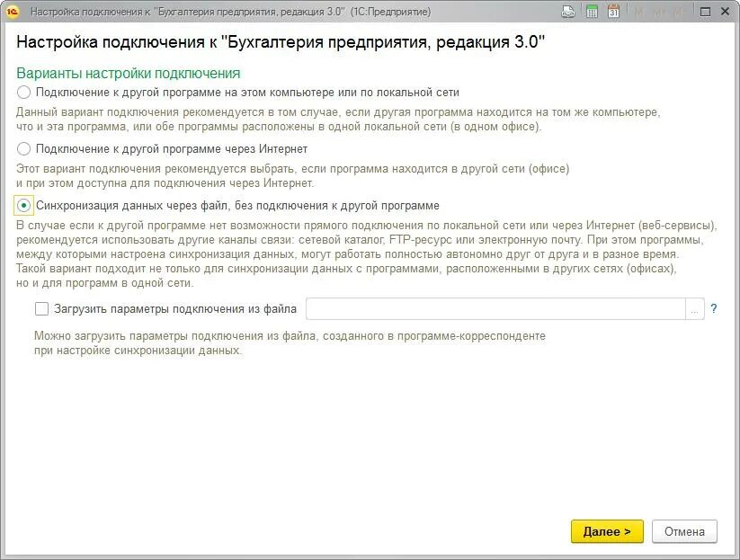Image resolution: width=740 pixels, height=560 pixels.
Task: Click the paragraph starting 'В случае если к другой программе'
Action: 367,254
